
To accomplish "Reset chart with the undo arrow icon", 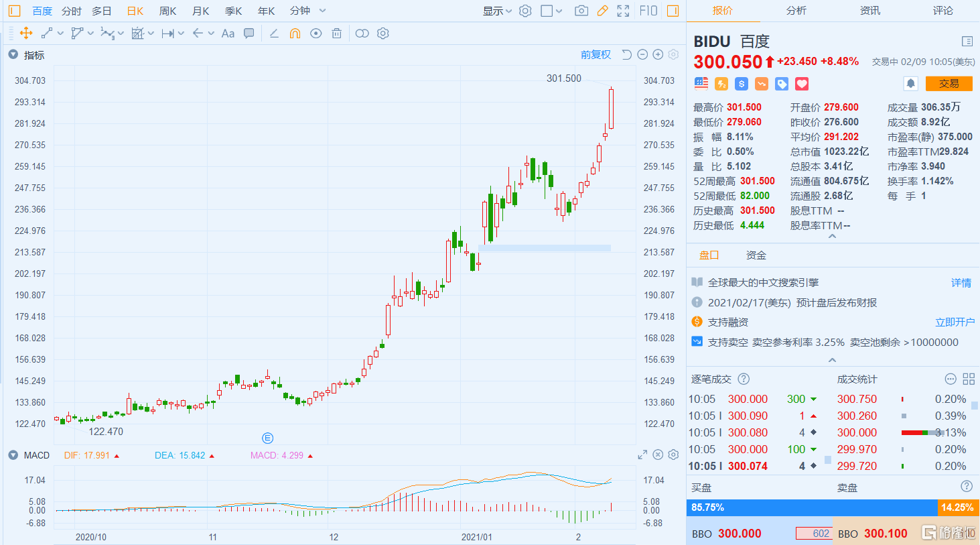I will tap(627, 54).
